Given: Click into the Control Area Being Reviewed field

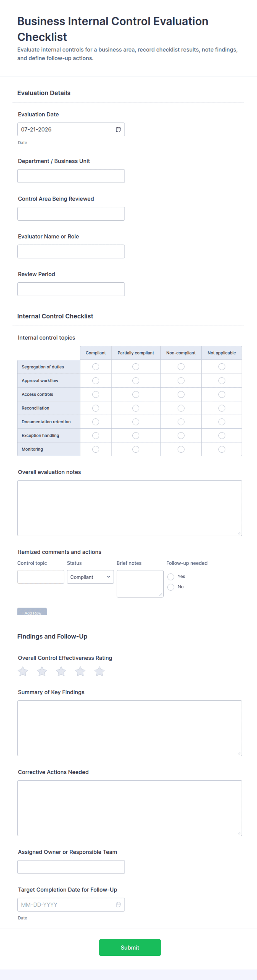Looking at the screenshot, I should (x=71, y=214).
